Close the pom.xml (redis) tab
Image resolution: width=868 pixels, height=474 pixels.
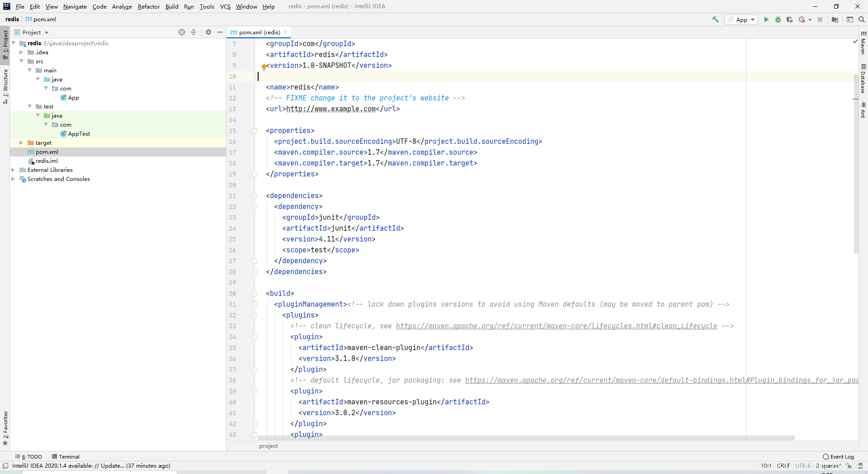[x=285, y=32]
